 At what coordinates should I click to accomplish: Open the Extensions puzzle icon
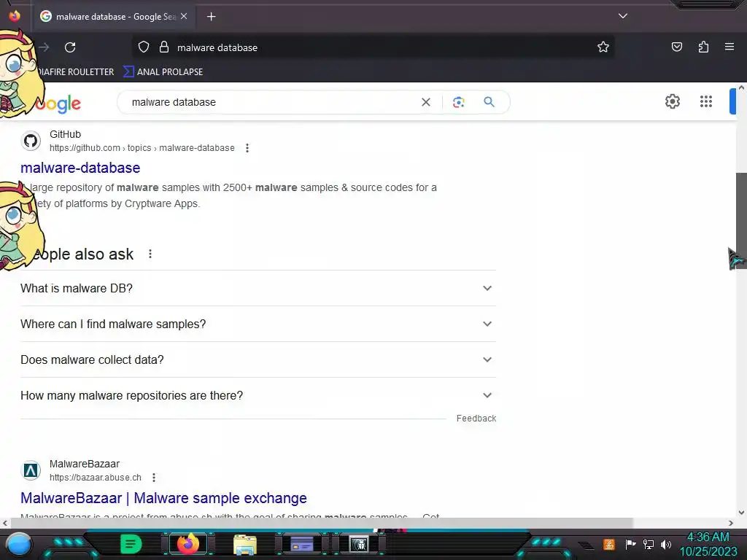click(x=703, y=47)
